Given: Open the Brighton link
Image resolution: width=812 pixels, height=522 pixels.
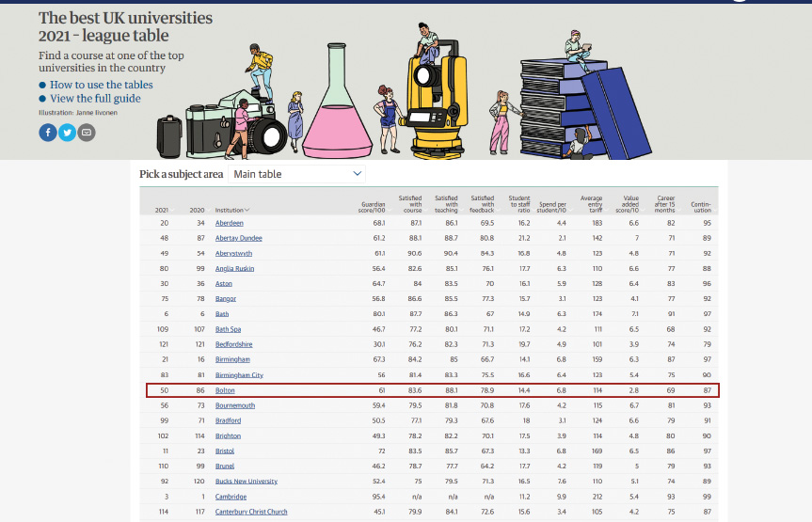Looking at the screenshot, I should point(228,436).
